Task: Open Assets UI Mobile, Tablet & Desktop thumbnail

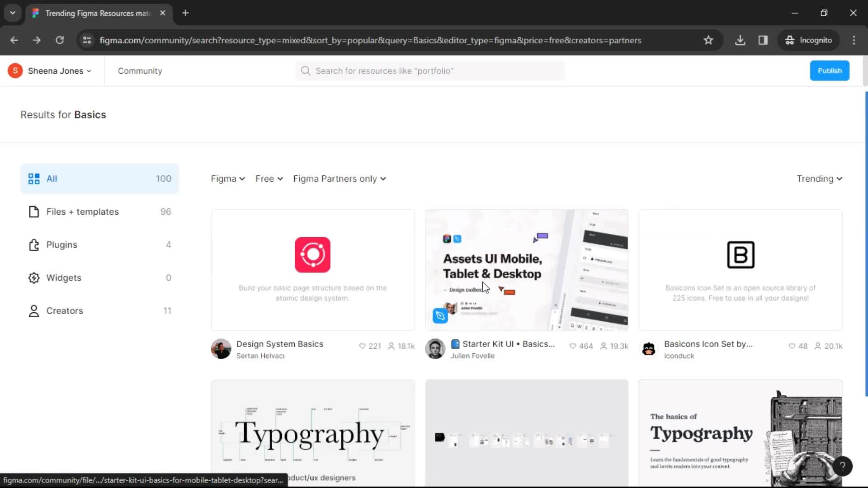Action: coord(527,270)
